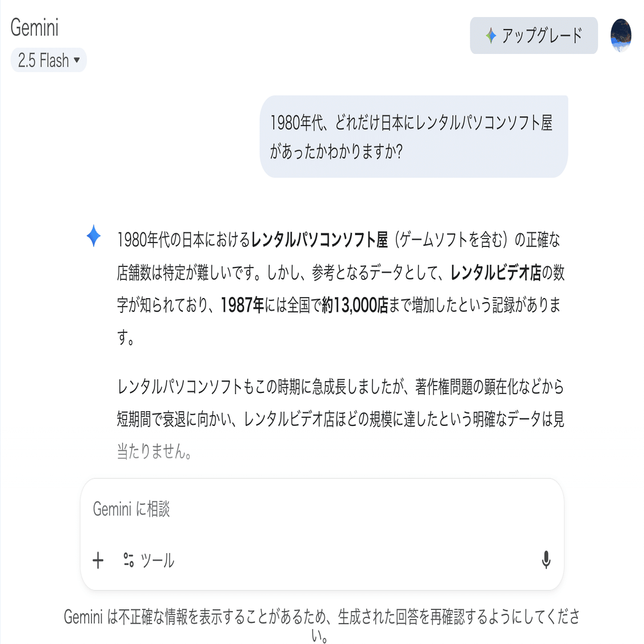Click the bold 1987年 text
644x644 pixels.
point(242,305)
